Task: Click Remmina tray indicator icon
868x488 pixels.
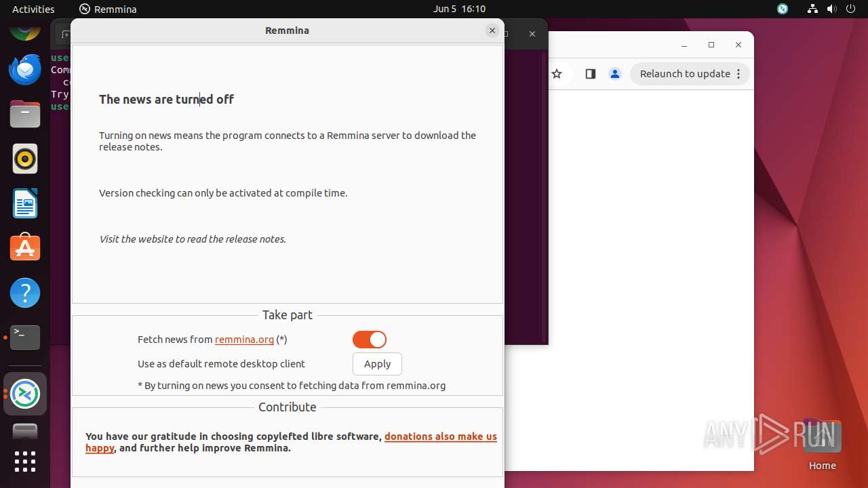Action: 783,9
